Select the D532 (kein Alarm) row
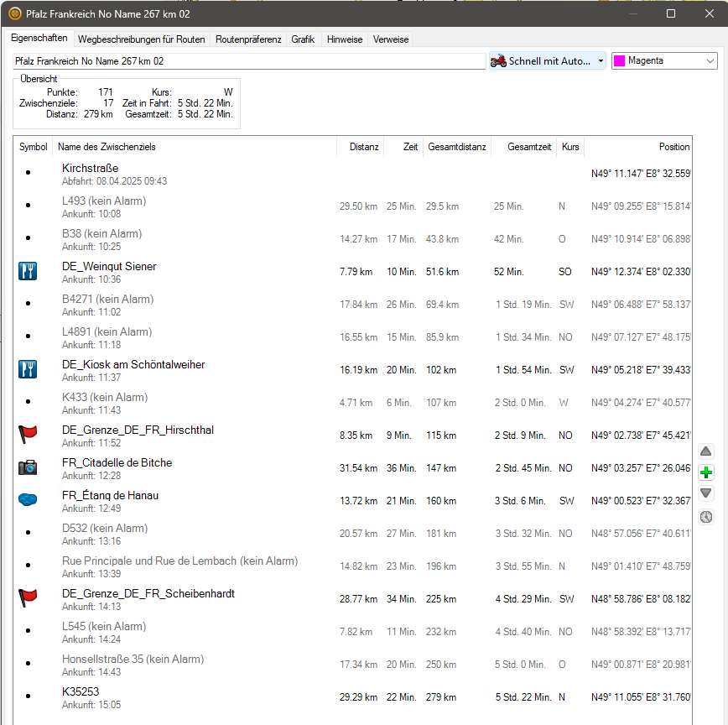The height and width of the screenshot is (725, 728). (x=352, y=535)
